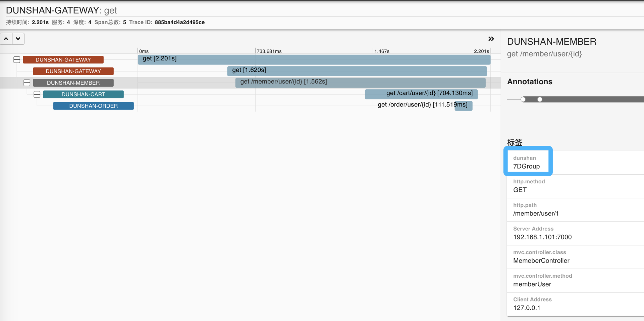Viewport: 644px width, 321px height.
Task: Click the DUNSHAN-GATEWAY: get page title
Action: coord(61,10)
